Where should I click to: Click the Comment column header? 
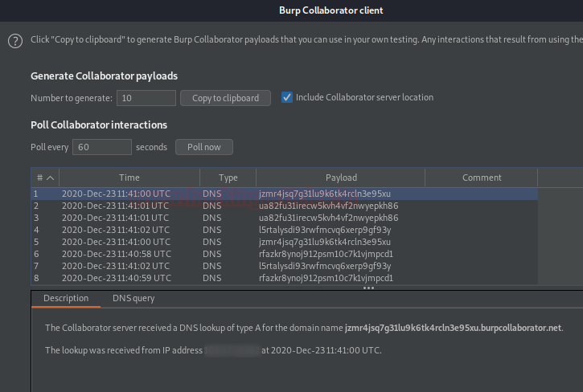(482, 178)
